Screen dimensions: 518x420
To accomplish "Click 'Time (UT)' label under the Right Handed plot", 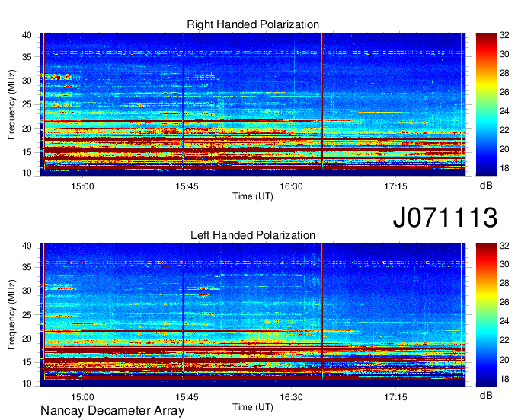I will pyautogui.click(x=253, y=196).
